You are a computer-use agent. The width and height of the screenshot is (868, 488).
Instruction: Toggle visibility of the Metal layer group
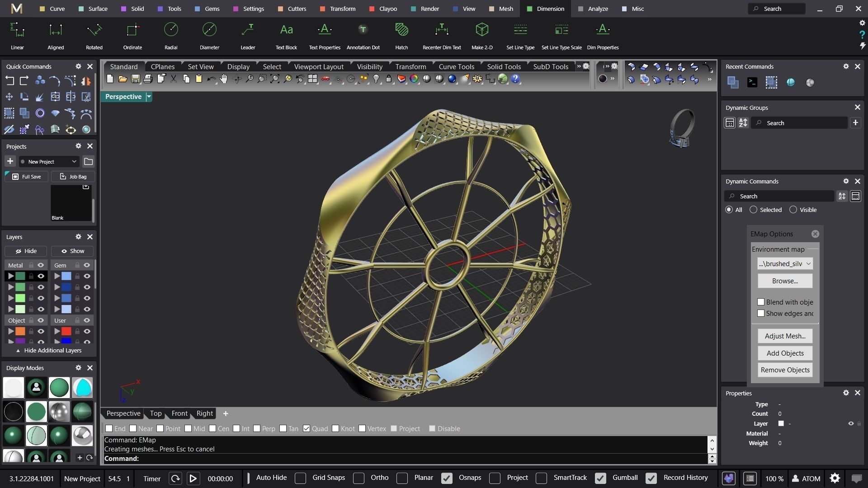(41, 265)
